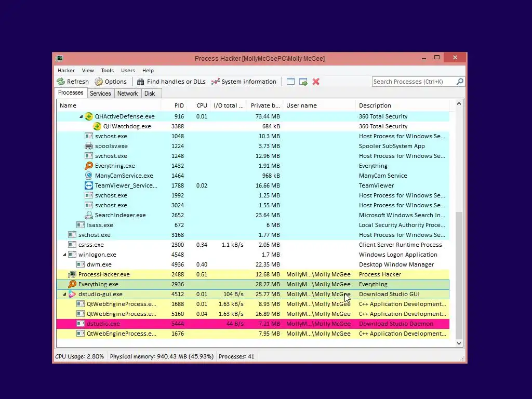Click the ProcessHacker.exe row icon
Image resolution: width=532 pixels, height=399 pixels.
(x=72, y=274)
